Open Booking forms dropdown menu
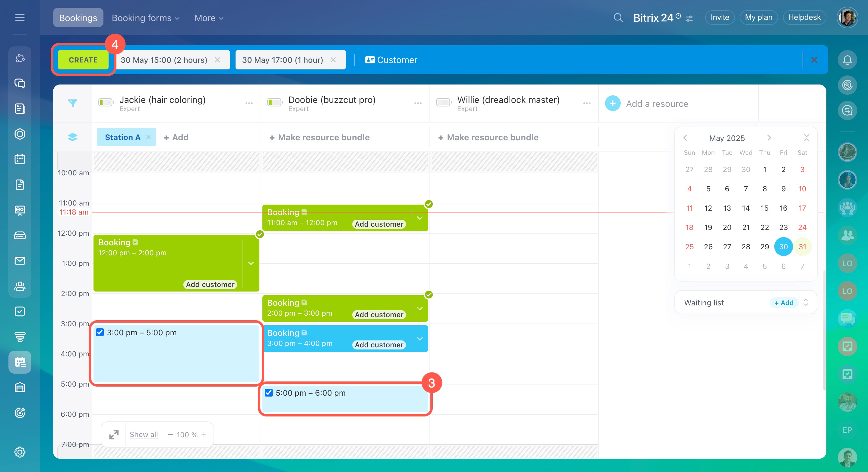The width and height of the screenshot is (868, 472). pos(145,18)
